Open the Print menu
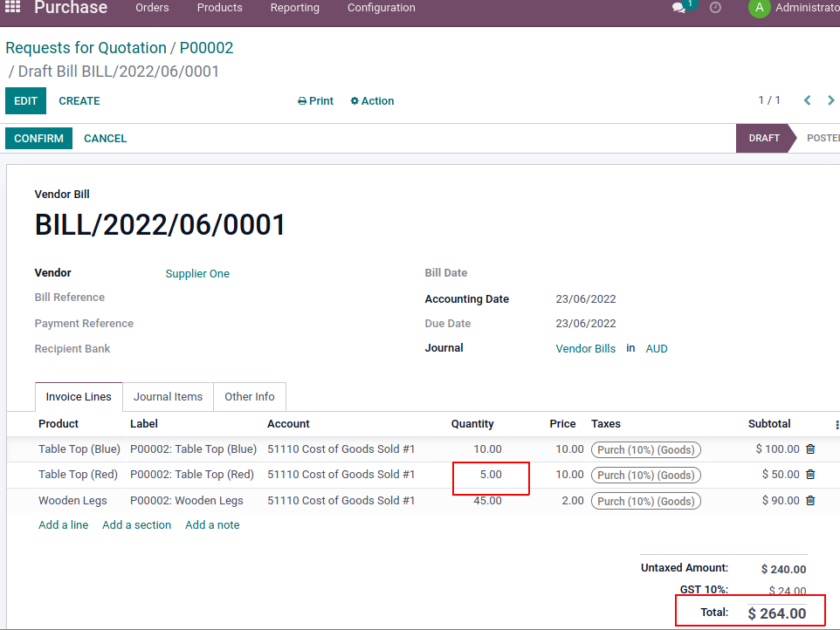 pyautogui.click(x=315, y=100)
